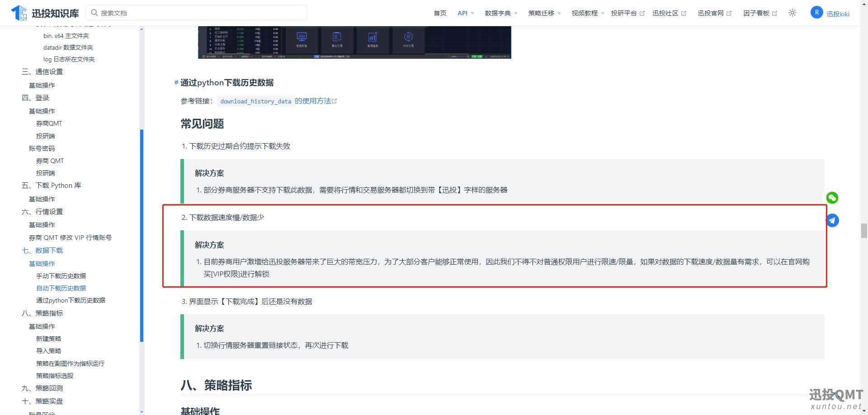The image size is (868, 415).
Task: Expand the 视频教程 dropdown menu
Action: 588,13
